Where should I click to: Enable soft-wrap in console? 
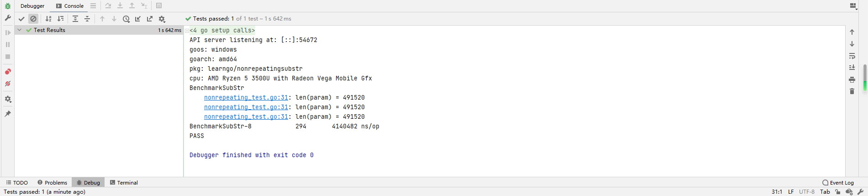point(852,56)
